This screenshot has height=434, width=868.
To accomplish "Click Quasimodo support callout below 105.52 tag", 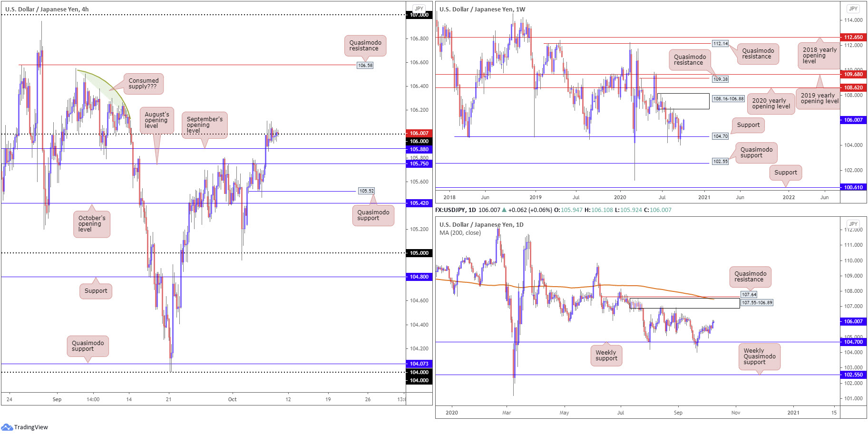I will coord(373,215).
